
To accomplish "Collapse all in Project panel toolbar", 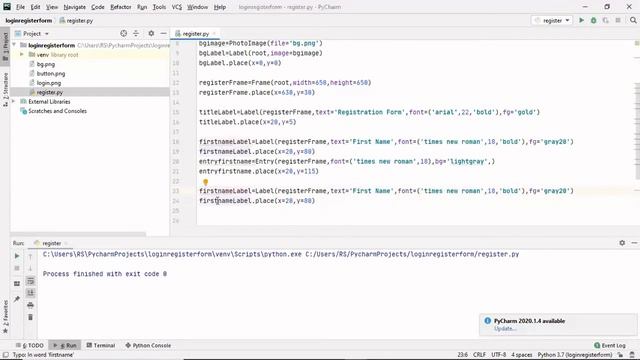I will [136, 33].
